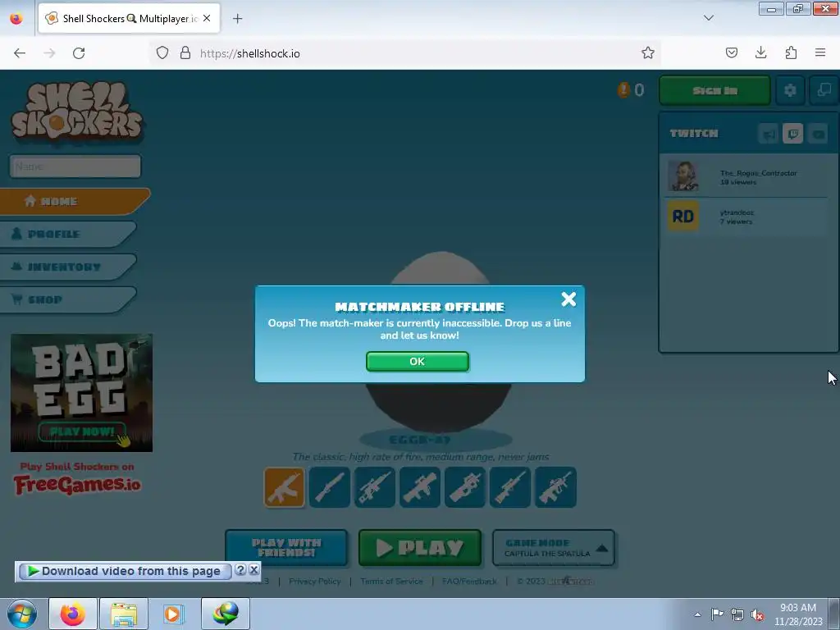Click the Sign In button
The height and width of the screenshot is (630, 840).
coord(714,90)
